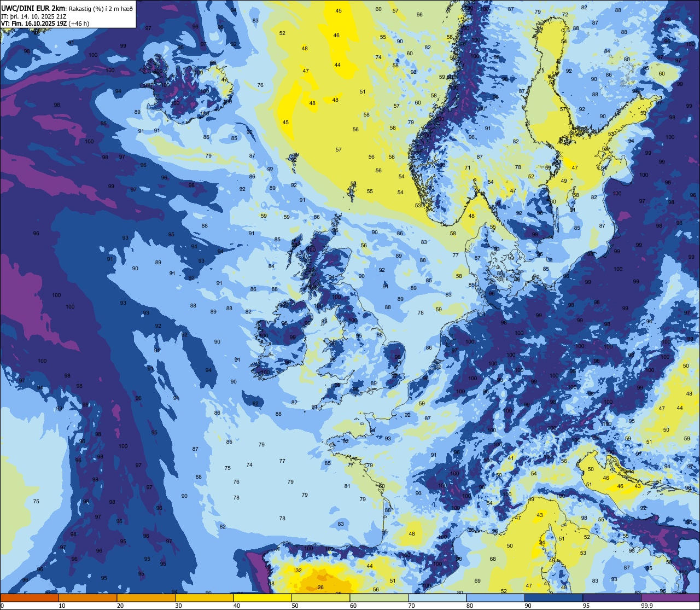
Task: Click the forecast offset text (+46 h)
Action: point(79,24)
